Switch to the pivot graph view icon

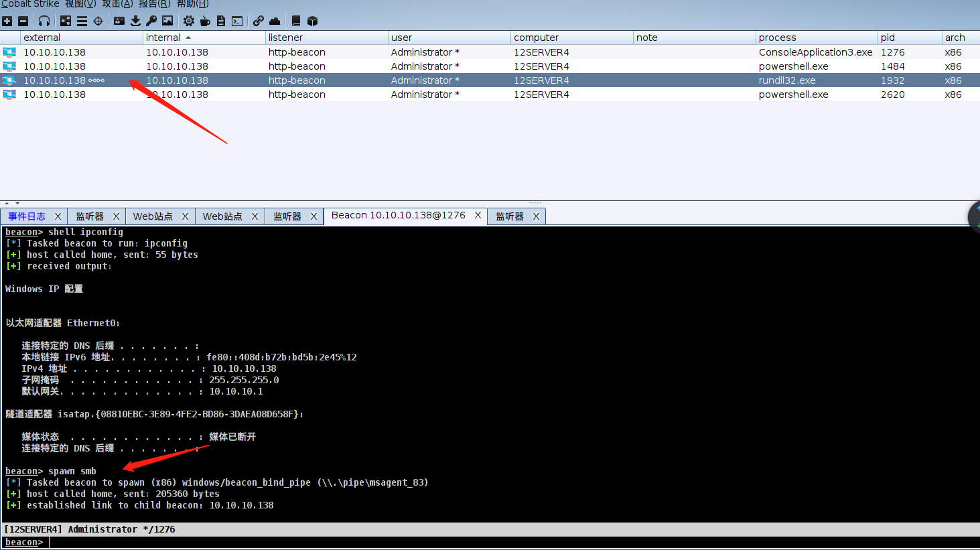point(66,21)
